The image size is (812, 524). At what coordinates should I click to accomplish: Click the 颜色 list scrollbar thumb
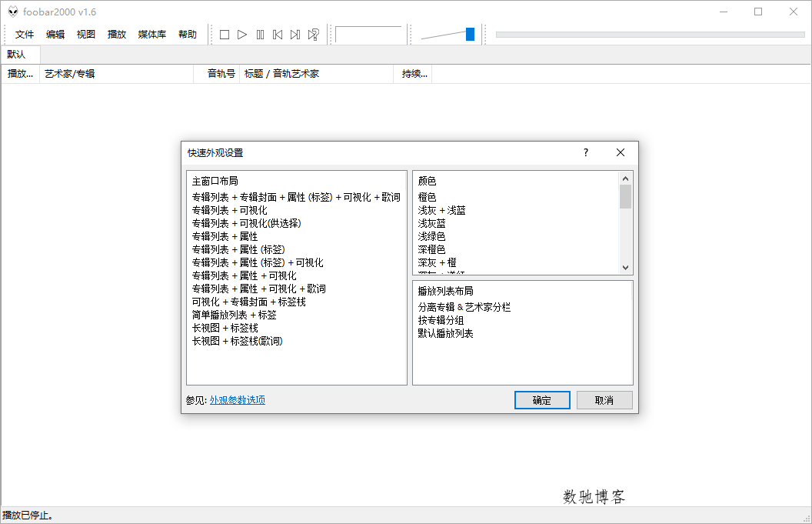(x=626, y=197)
